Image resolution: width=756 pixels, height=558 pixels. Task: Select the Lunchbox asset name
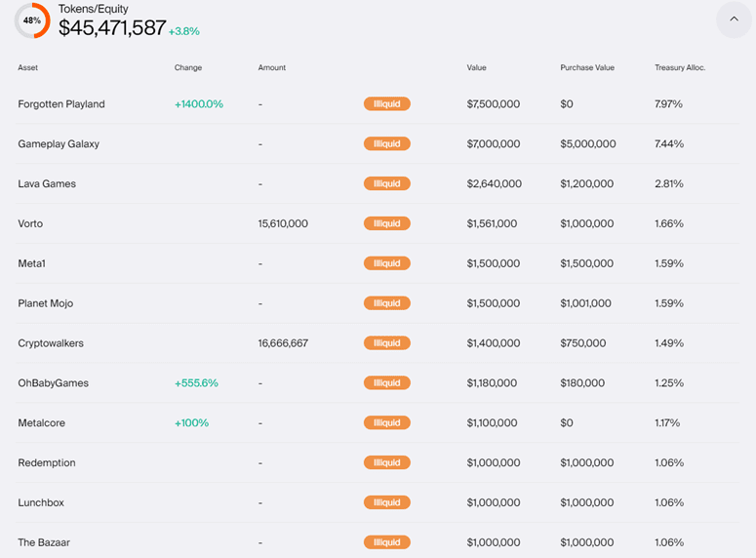[42, 503]
